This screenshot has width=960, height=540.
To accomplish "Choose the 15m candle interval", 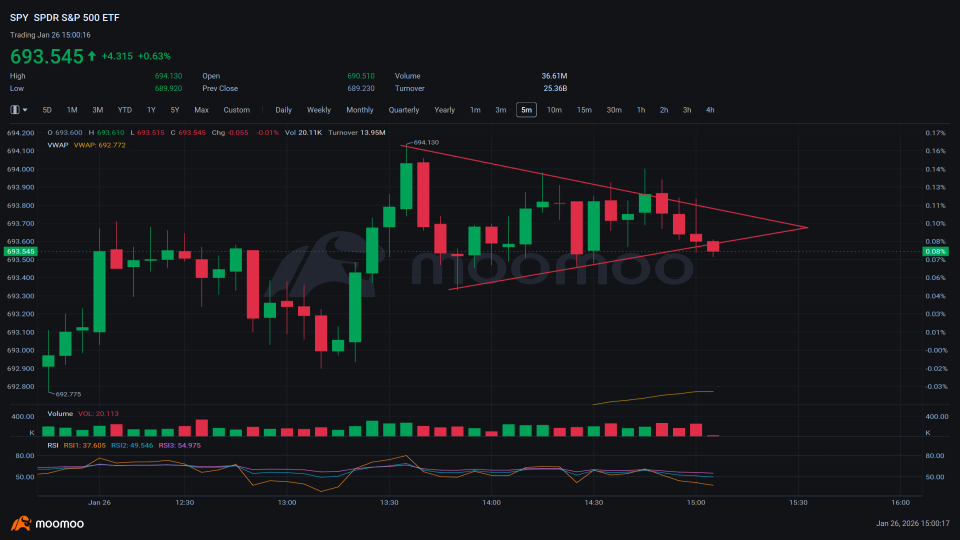I will pyautogui.click(x=584, y=110).
